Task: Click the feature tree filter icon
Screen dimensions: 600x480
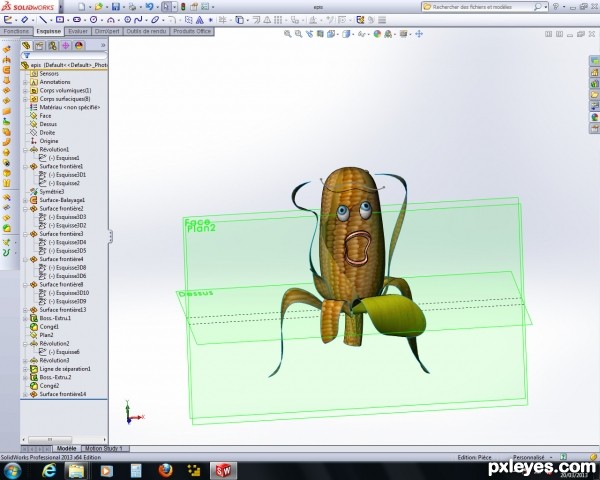Action: click(x=27, y=56)
